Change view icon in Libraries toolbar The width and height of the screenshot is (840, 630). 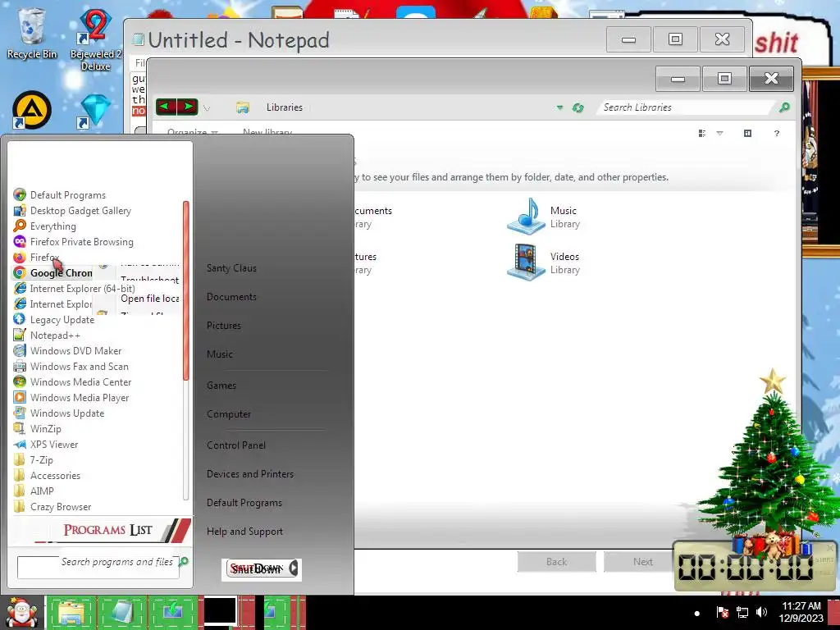(x=702, y=134)
